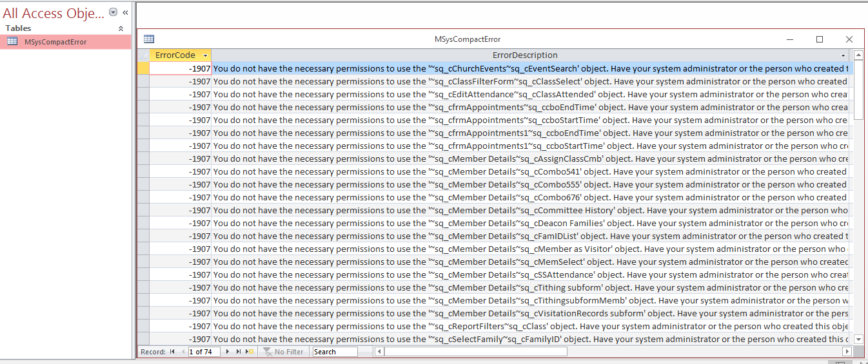Go to the next record
The image size is (868, 364).
click(x=227, y=352)
